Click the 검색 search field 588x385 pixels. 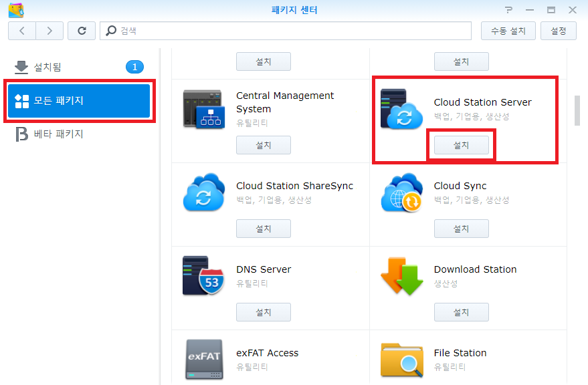point(286,31)
